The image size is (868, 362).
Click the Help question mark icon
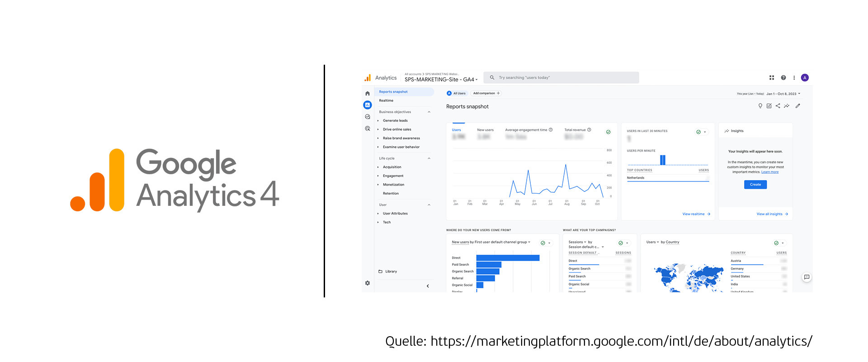pos(783,78)
